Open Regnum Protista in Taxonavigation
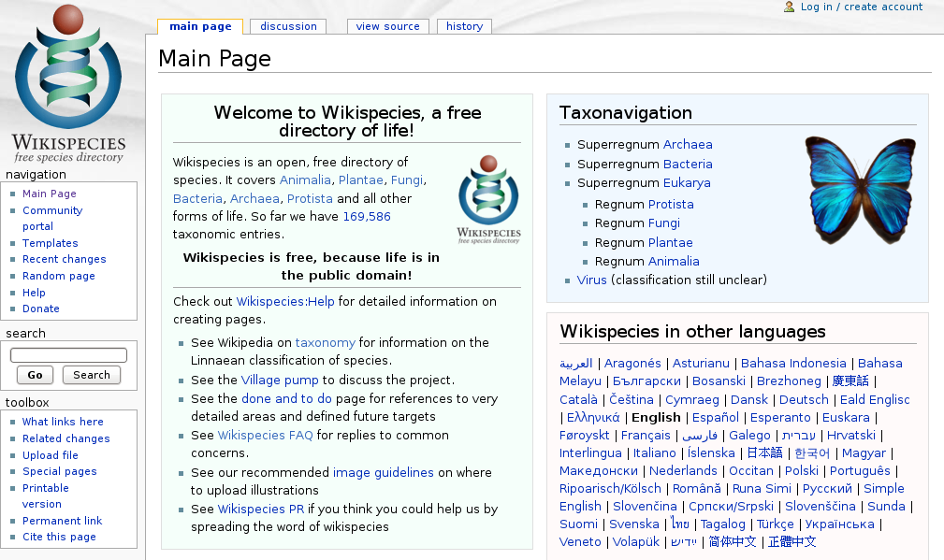The width and height of the screenshot is (944, 560). coord(671,205)
